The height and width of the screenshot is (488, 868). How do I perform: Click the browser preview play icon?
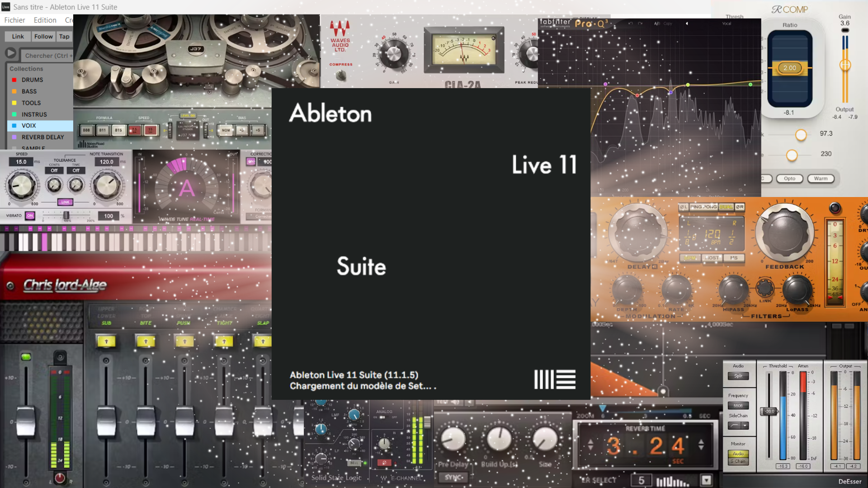10,54
